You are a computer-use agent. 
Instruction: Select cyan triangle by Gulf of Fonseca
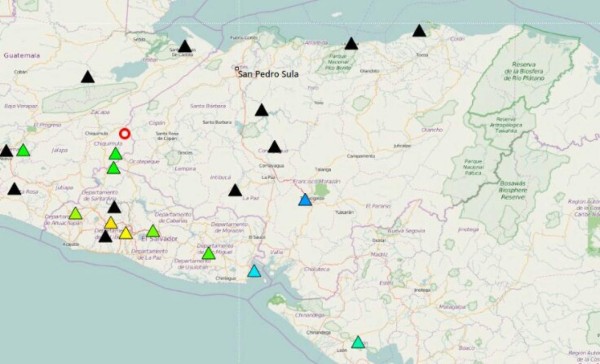pyautogui.click(x=254, y=271)
